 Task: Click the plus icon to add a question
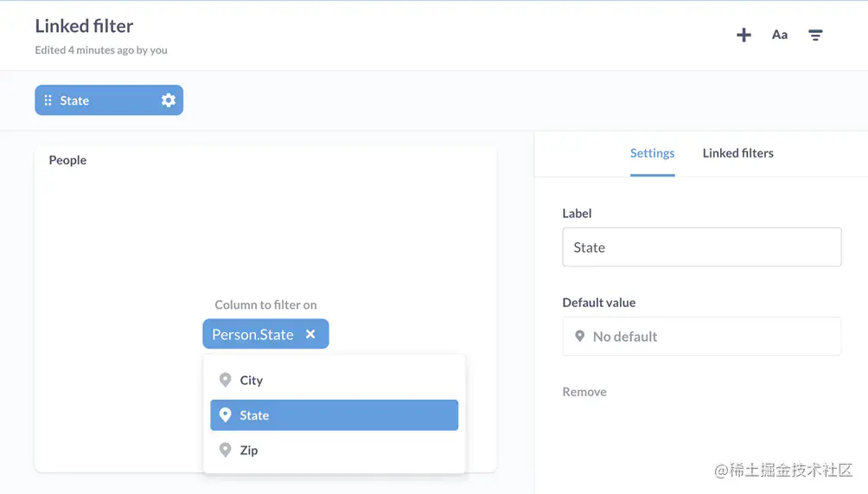(744, 35)
